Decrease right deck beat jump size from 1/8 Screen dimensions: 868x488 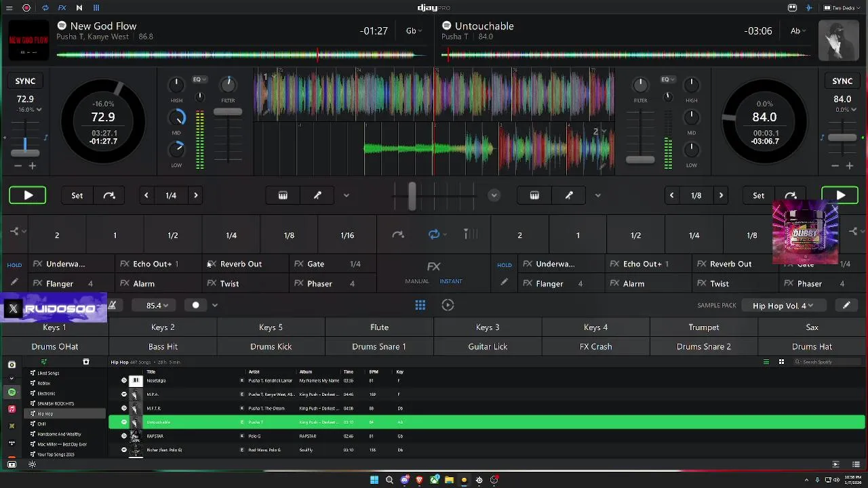click(x=671, y=195)
